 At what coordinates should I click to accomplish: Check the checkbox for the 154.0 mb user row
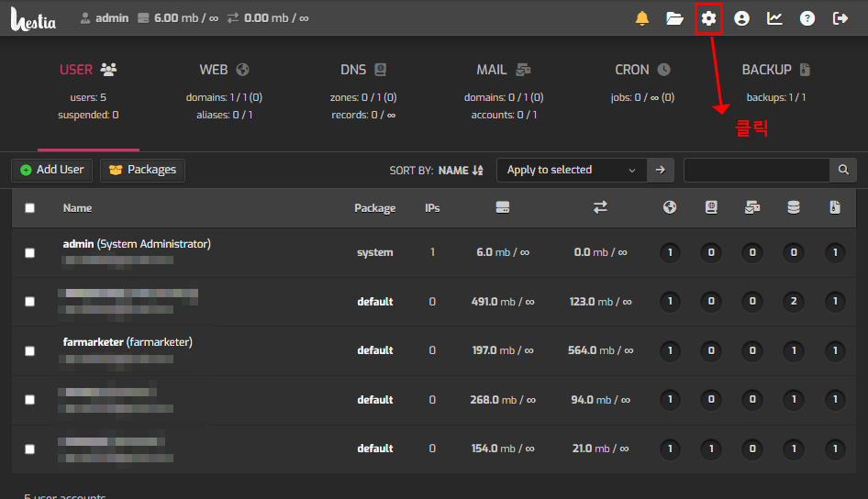coord(30,449)
